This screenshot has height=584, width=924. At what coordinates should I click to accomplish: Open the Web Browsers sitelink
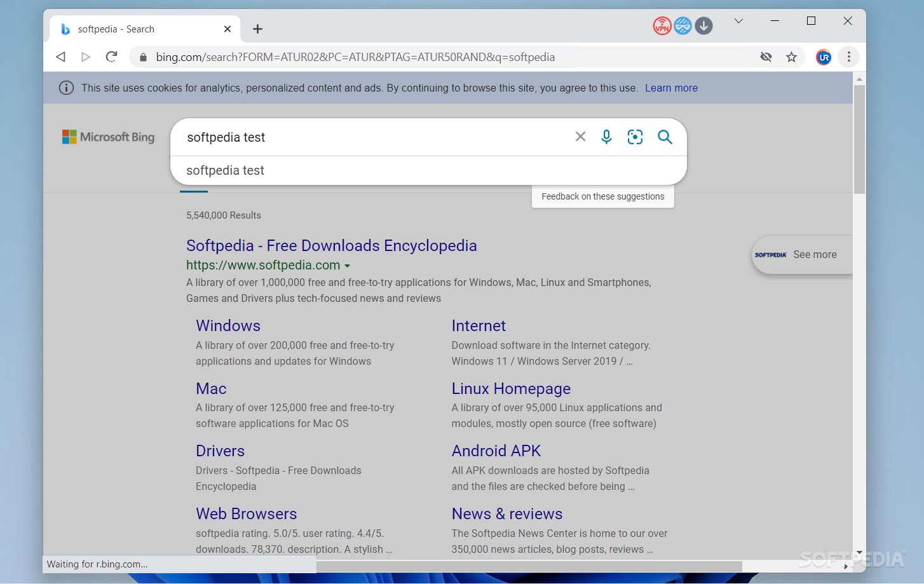point(247,513)
